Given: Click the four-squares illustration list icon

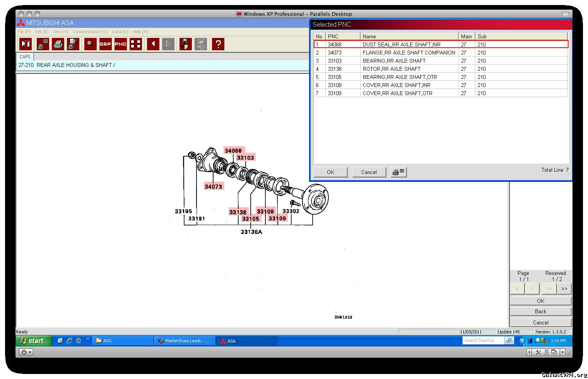Looking at the screenshot, I should click(x=136, y=44).
